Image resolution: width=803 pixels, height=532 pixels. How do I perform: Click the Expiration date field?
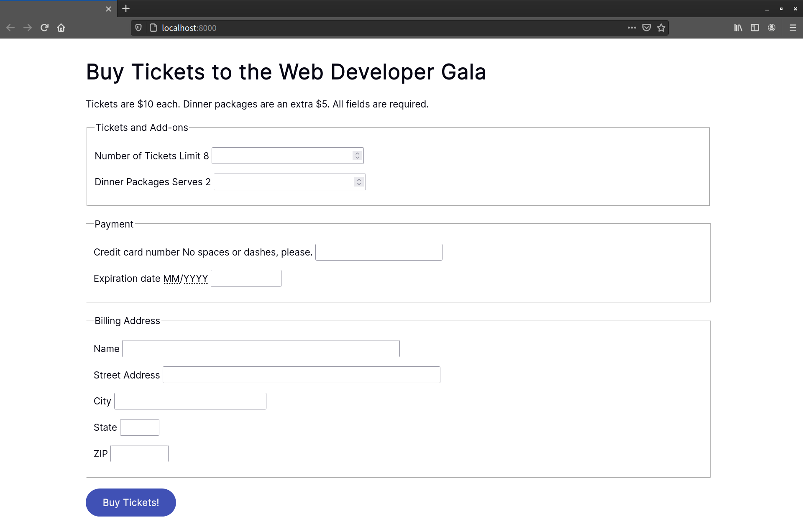(x=246, y=278)
